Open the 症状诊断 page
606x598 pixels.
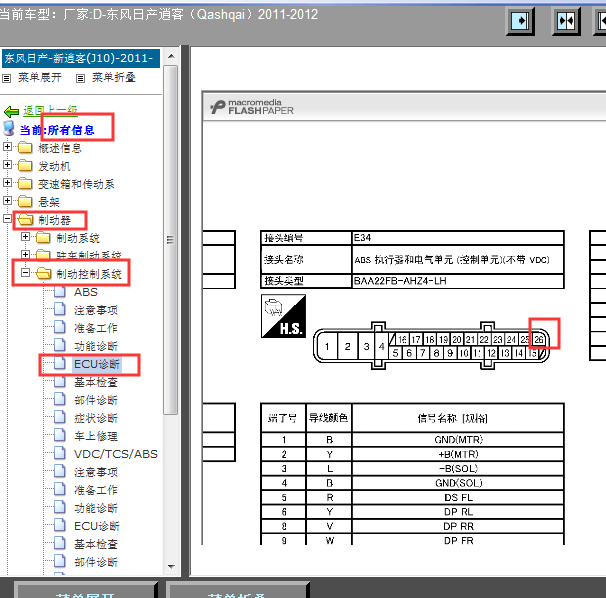tap(96, 418)
